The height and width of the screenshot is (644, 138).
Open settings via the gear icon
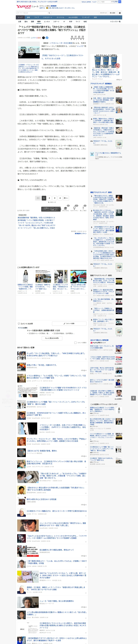point(120,13)
